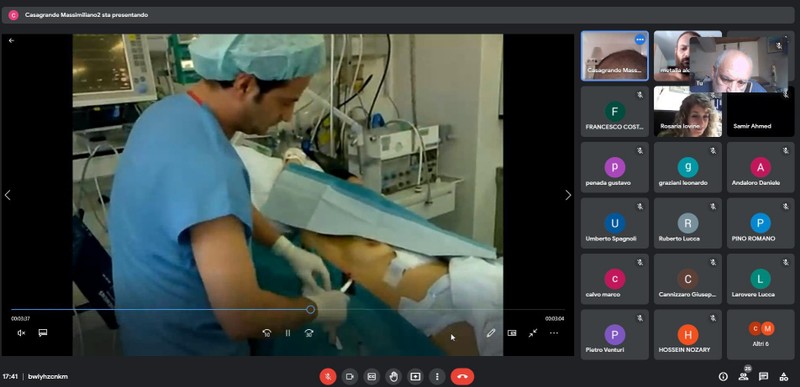Leave the call with the red hang-up button
Image resolution: width=800 pixels, height=387 pixels.
point(462,377)
